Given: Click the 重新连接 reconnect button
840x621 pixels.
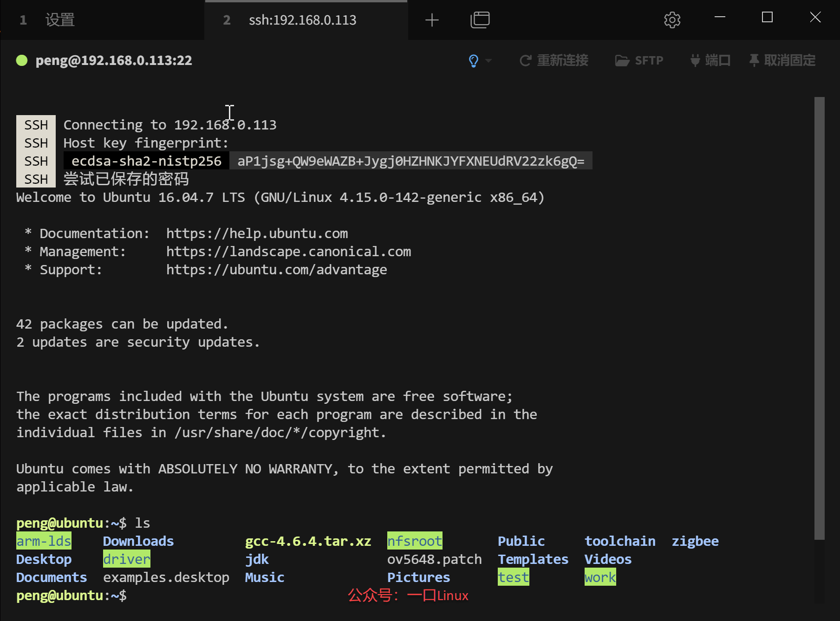Looking at the screenshot, I should 554,60.
